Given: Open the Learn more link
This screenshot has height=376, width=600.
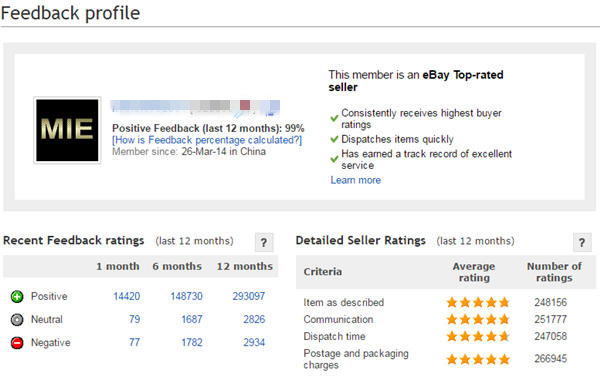Looking at the screenshot, I should click(355, 180).
